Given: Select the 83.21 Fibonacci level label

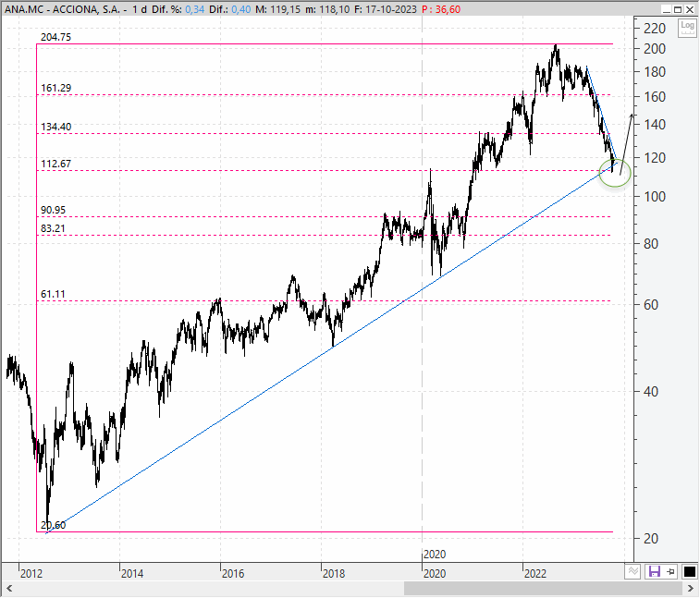Looking at the screenshot, I should (x=53, y=229).
